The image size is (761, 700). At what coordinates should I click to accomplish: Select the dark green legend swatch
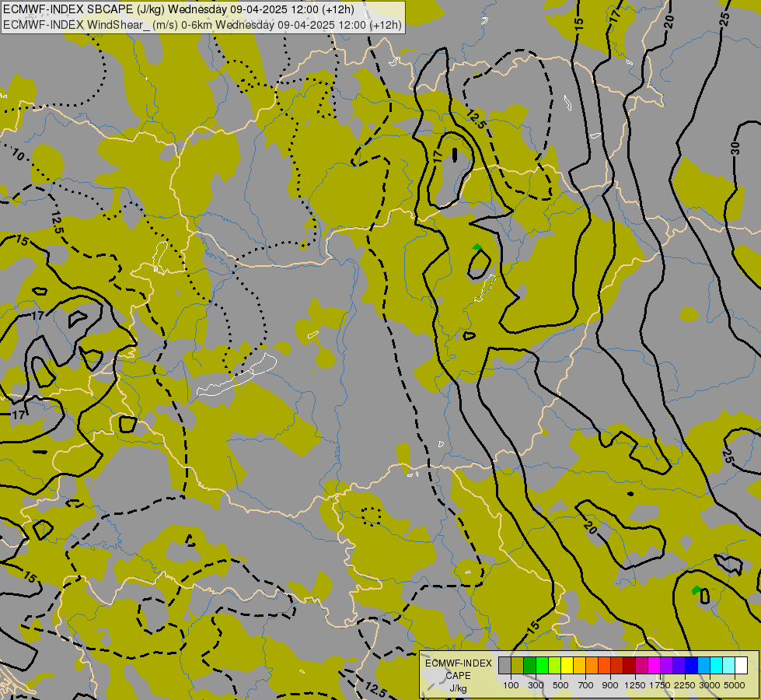(529, 666)
